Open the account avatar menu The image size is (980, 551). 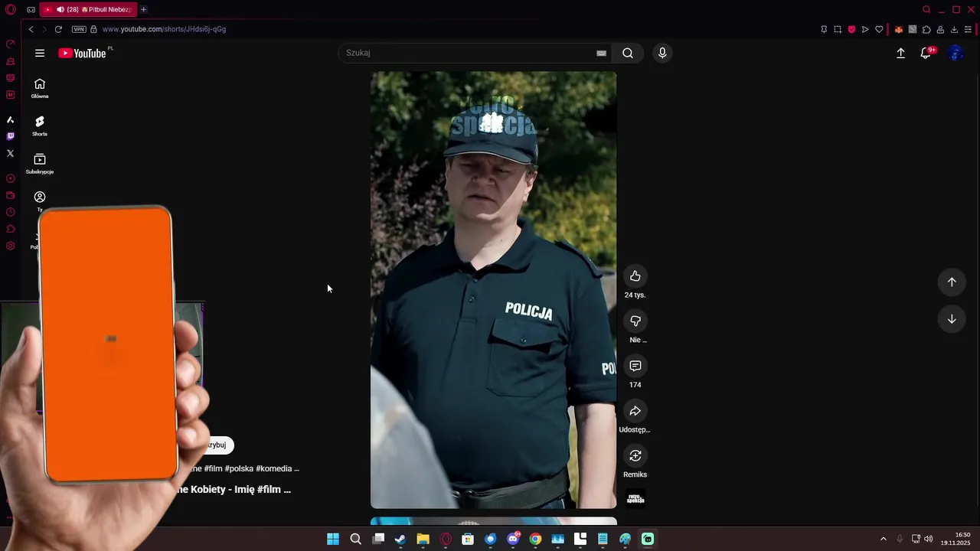coord(955,53)
